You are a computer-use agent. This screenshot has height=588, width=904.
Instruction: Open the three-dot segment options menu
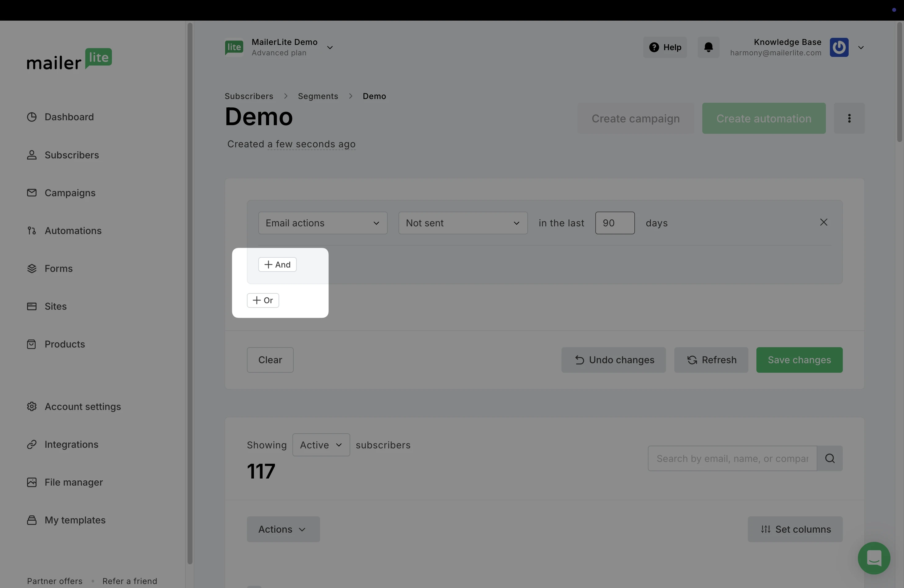click(x=849, y=118)
